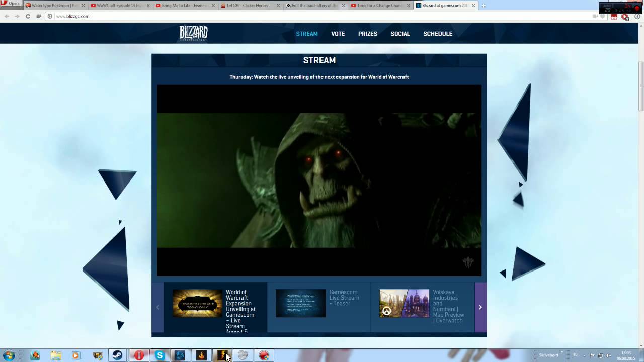
Task: Switch to the Bring Me to Life tab
Action: click(185, 6)
